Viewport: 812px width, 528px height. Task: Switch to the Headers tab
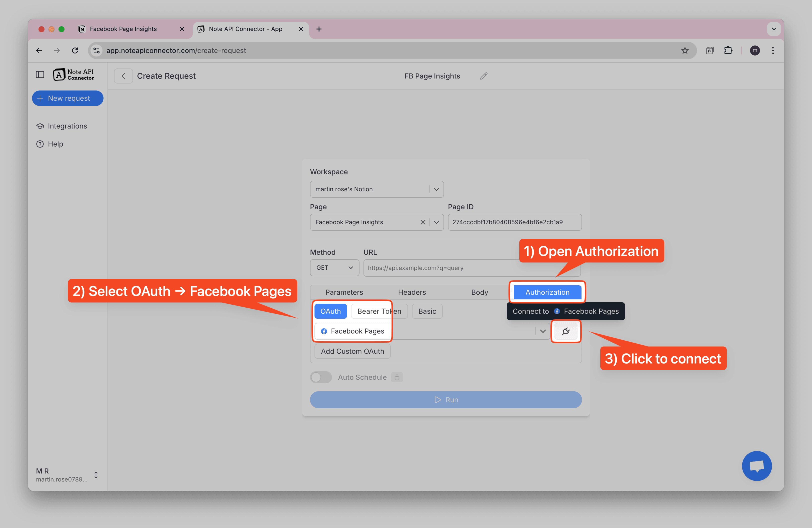tap(412, 292)
